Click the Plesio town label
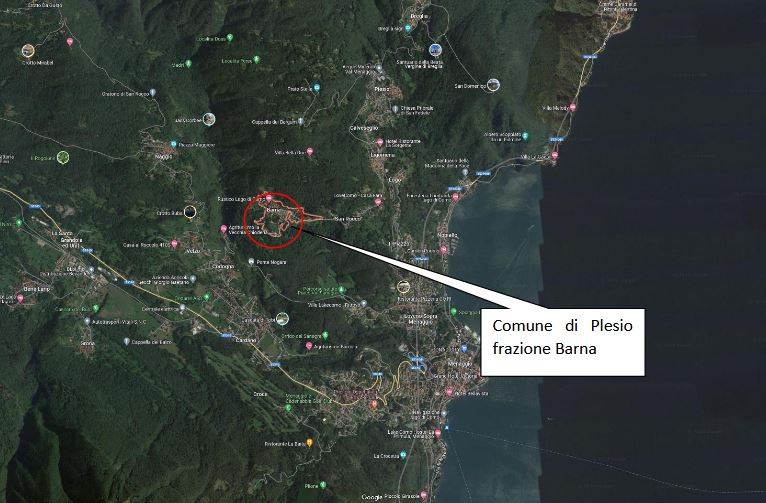Screen dimensions: 766x503 [382, 89]
